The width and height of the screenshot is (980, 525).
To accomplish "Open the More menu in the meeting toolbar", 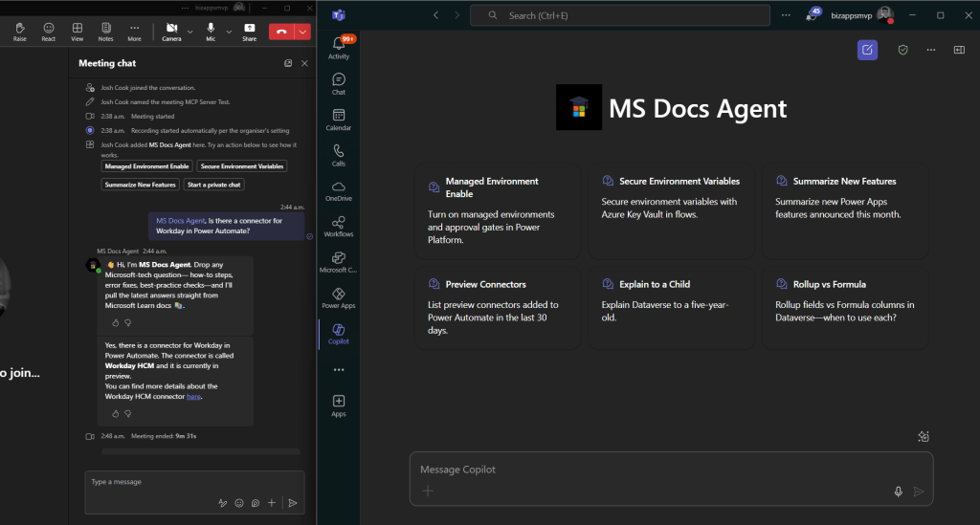I will tap(134, 30).
